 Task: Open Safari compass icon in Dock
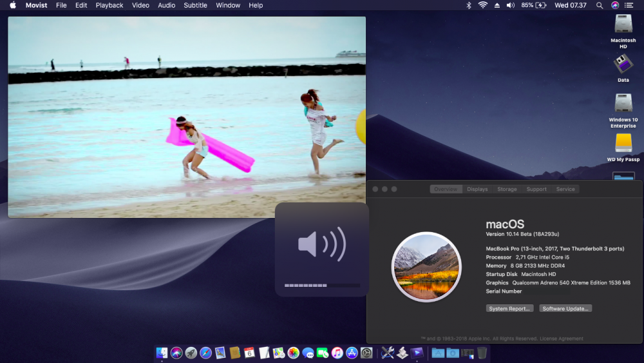pyautogui.click(x=206, y=353)
